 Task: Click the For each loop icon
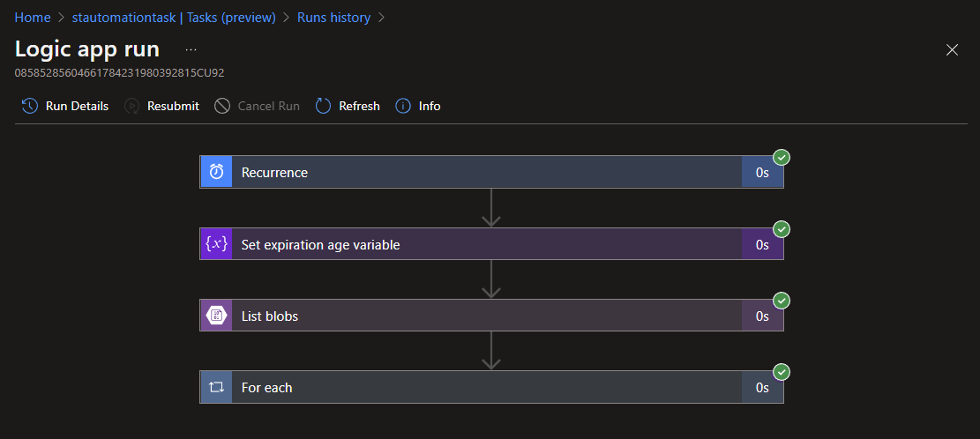click(x=216, y=387)
